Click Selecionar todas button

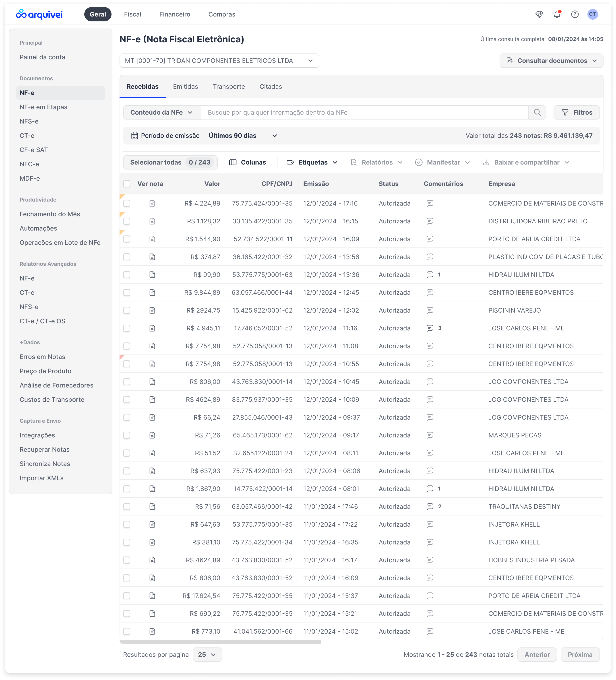click(x=170, y=163)
